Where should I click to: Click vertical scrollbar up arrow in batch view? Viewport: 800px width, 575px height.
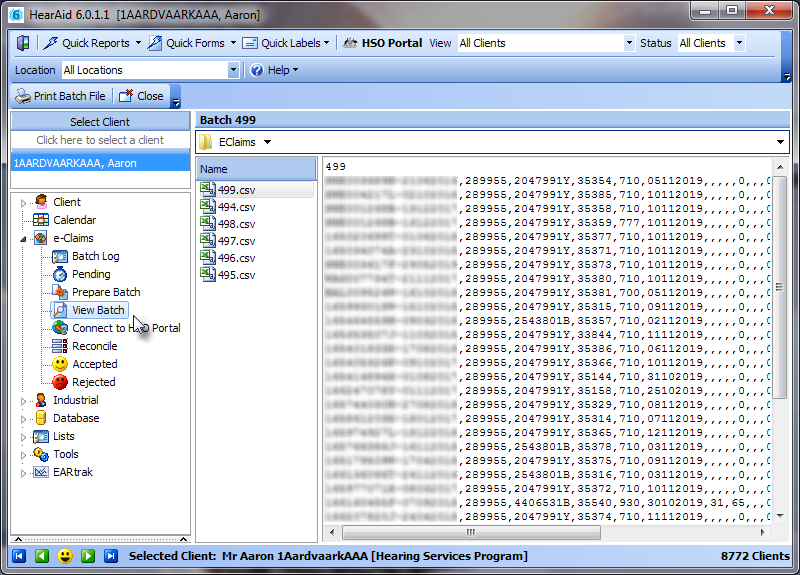coord(780,167)
